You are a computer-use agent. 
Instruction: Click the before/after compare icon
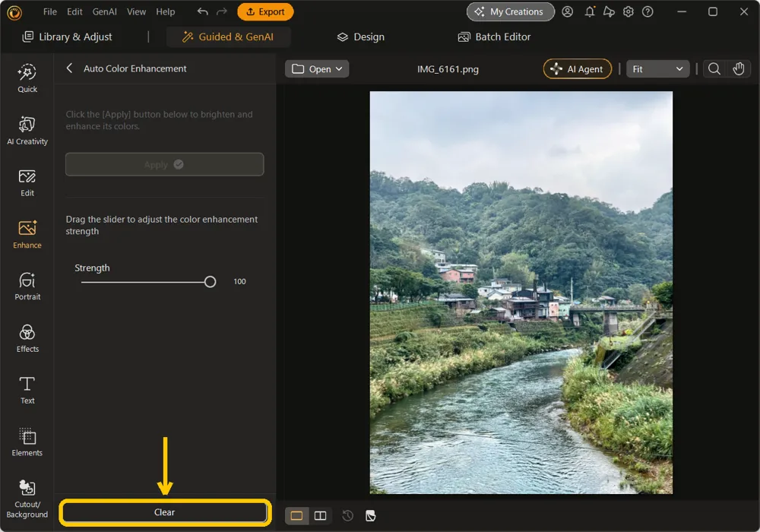(x=371, y=515)
